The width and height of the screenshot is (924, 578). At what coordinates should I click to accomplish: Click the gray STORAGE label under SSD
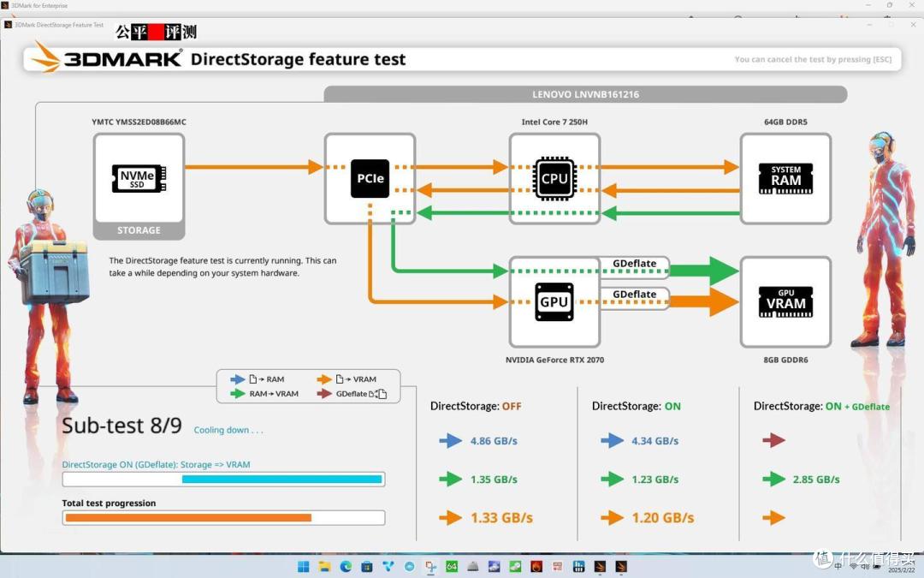pos(139,230)
